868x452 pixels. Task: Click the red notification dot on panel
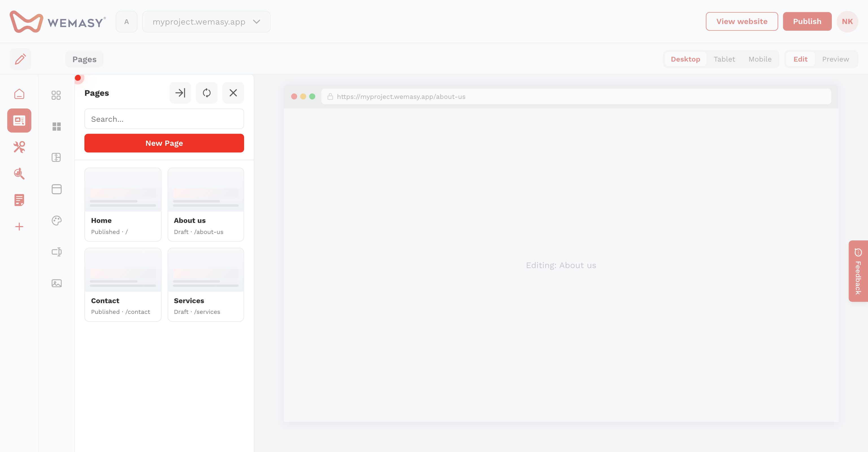click(78, 78)
